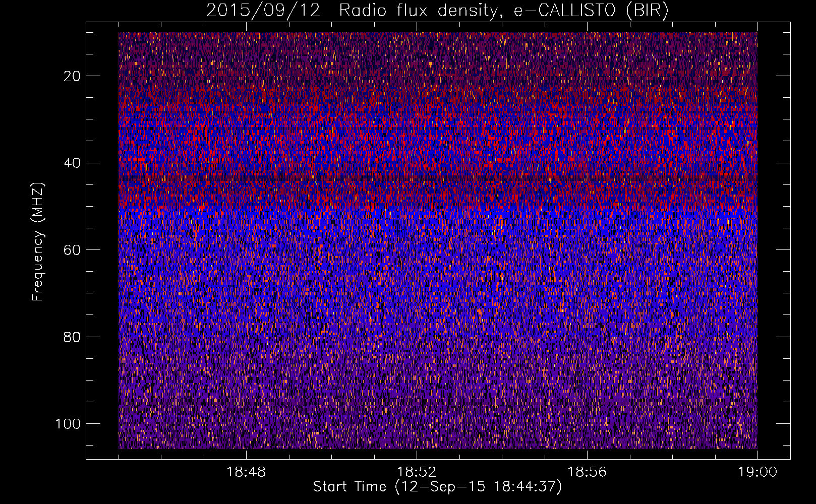Select the time tick label '18:56'
The height and width of the screenshot is (504, 816).
[x=587, y=472]
